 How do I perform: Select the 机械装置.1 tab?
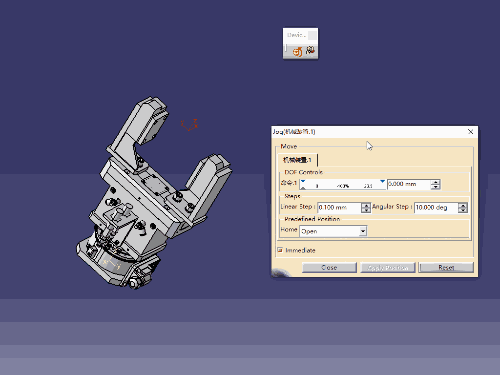click(x=297, y=160)
